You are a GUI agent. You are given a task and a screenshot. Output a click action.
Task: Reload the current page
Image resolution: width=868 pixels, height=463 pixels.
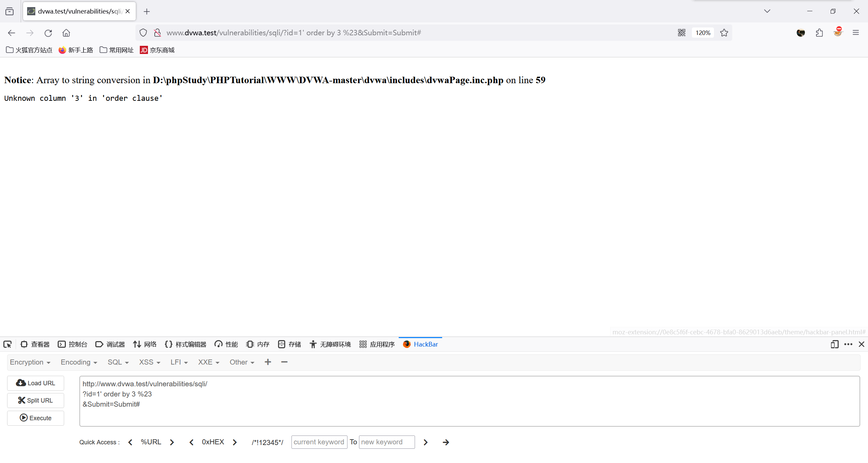48,33
